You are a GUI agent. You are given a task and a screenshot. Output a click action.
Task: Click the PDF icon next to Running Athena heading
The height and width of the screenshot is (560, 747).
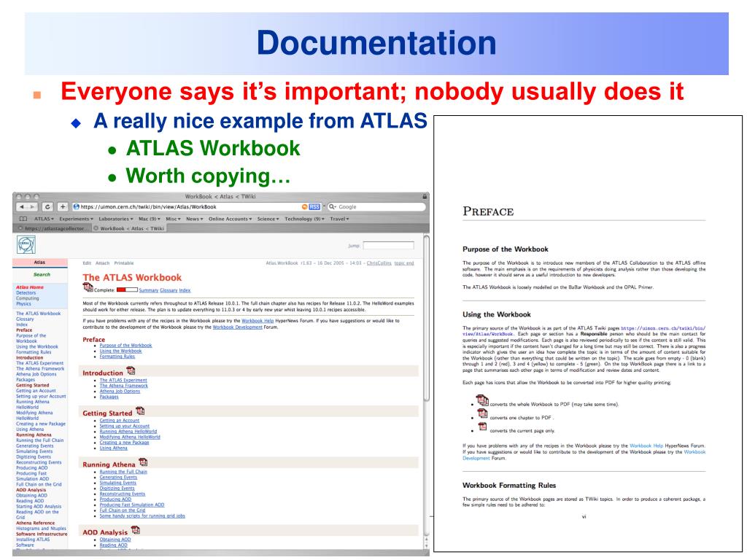[x=144, y=462]
